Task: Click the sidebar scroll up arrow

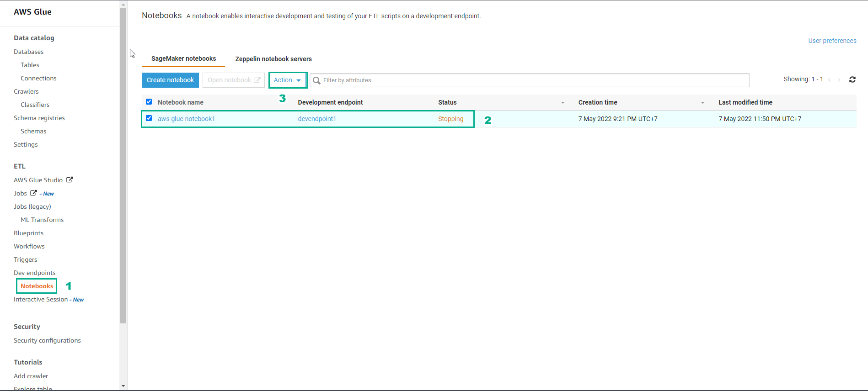Action: click(123, 4)
